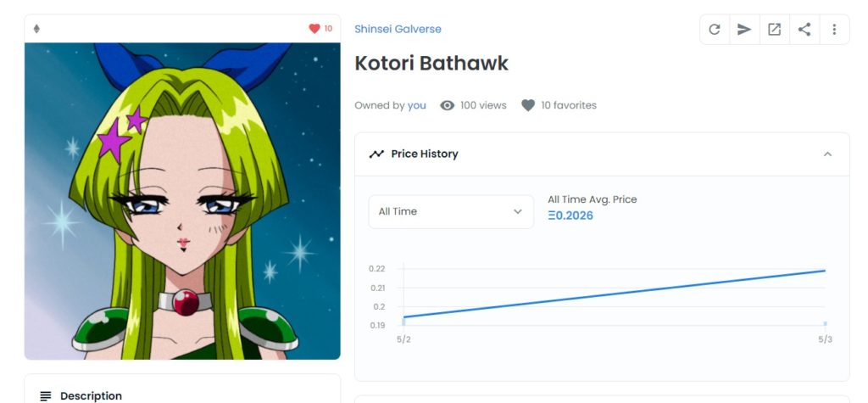Open the All Time range dropdown
The width and height of the screenshot is (868, 403).
click(x=451, y=211)
